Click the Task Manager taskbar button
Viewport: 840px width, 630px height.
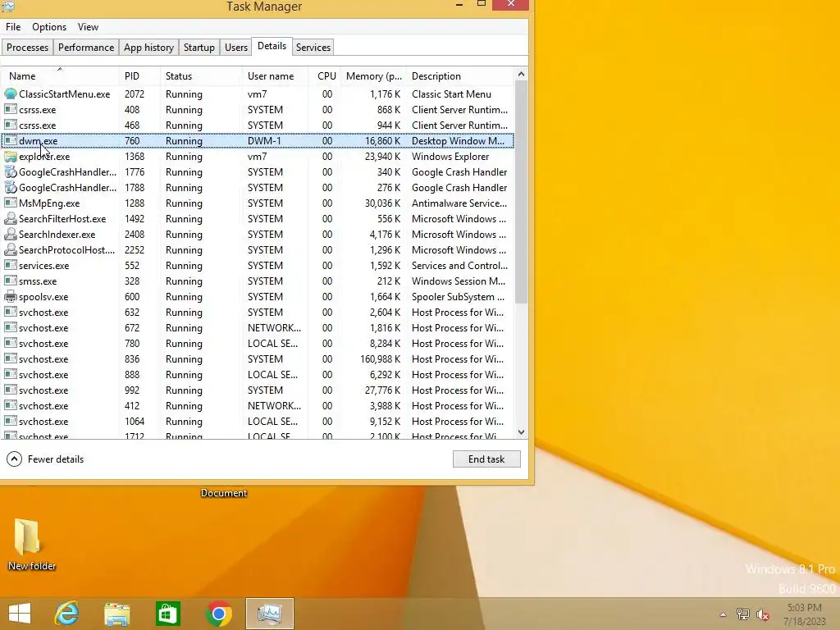[269, 614]
